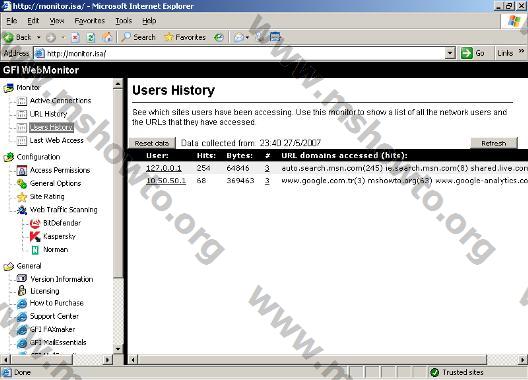Open the address bar dropdown arrow
The height and width of the screenshot is (380, 528).
[450, 53]
